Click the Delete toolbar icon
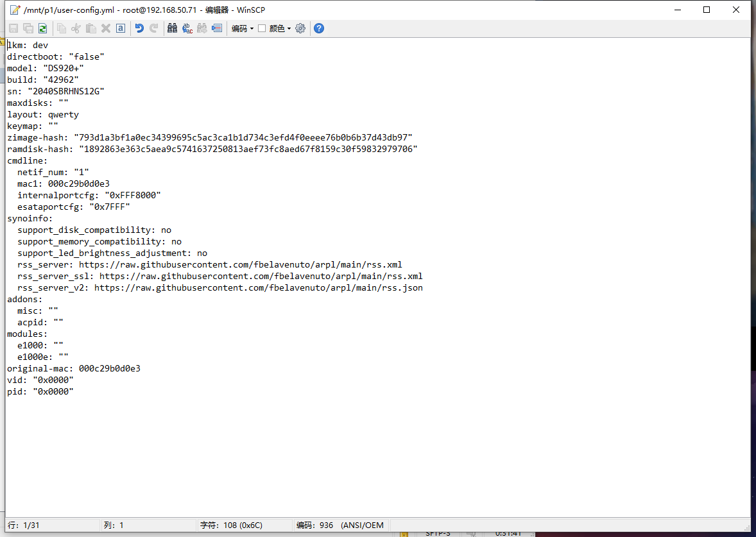The height and width of the screenshot is (537, 756). point(105,28)
